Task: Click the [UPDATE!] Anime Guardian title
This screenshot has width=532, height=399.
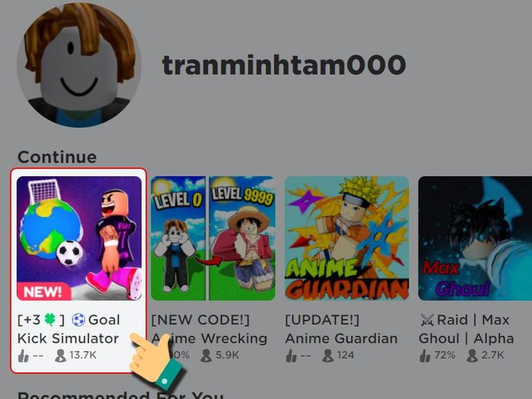Action: 341,329
